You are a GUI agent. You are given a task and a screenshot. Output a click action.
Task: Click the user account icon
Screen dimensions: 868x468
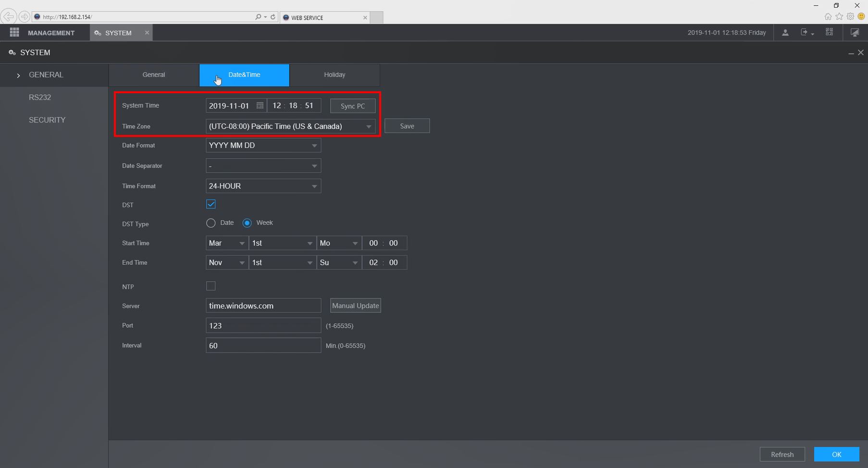pyautogui.click(x=785, y=33)
